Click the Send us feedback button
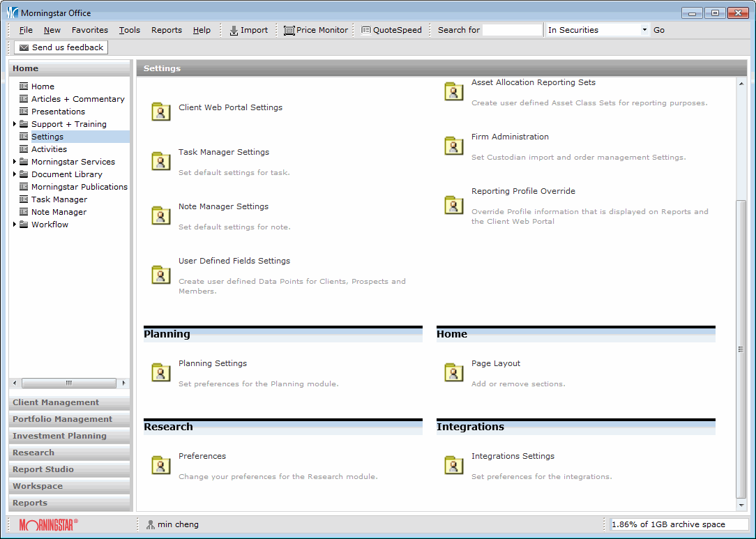The height and width of the screenshot is (539, 756). click(x=61, y=47)
